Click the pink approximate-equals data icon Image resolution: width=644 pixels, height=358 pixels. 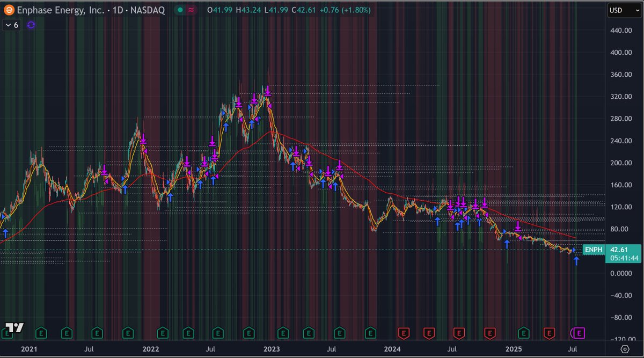(191, 10)
